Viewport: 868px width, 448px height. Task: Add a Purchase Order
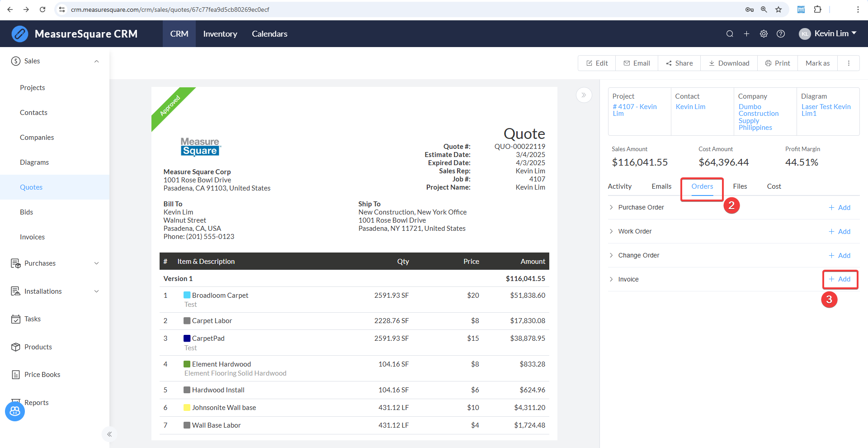[x=840, y=207]
